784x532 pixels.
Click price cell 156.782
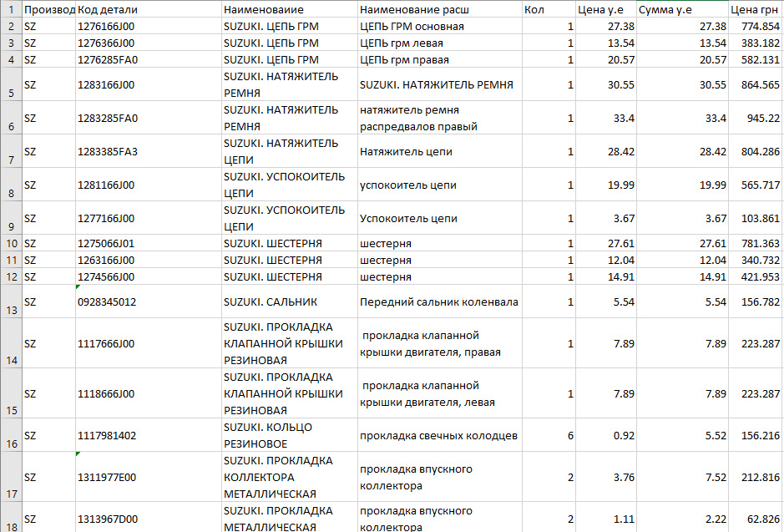(756, 301)
